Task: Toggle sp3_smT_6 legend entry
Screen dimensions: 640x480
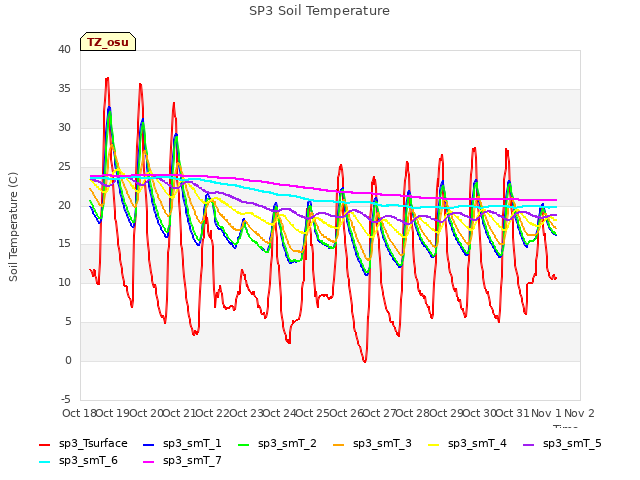Action: [x=78, y=461]
